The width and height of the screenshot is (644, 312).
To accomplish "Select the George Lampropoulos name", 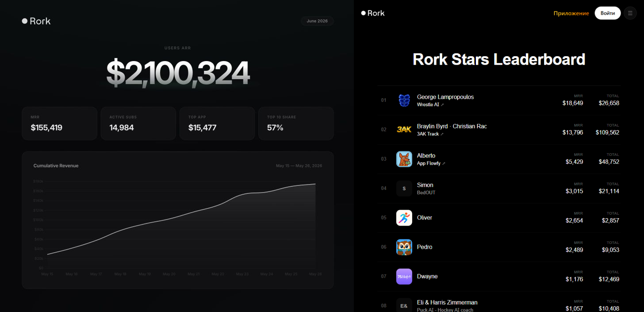I will [445, 97].
